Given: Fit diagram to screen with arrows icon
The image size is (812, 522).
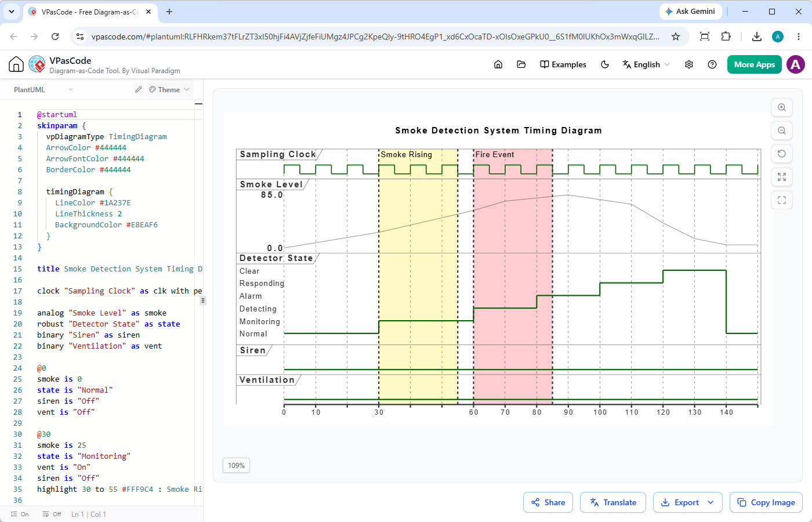Looking at the screenshot, I should click(782, 177).
